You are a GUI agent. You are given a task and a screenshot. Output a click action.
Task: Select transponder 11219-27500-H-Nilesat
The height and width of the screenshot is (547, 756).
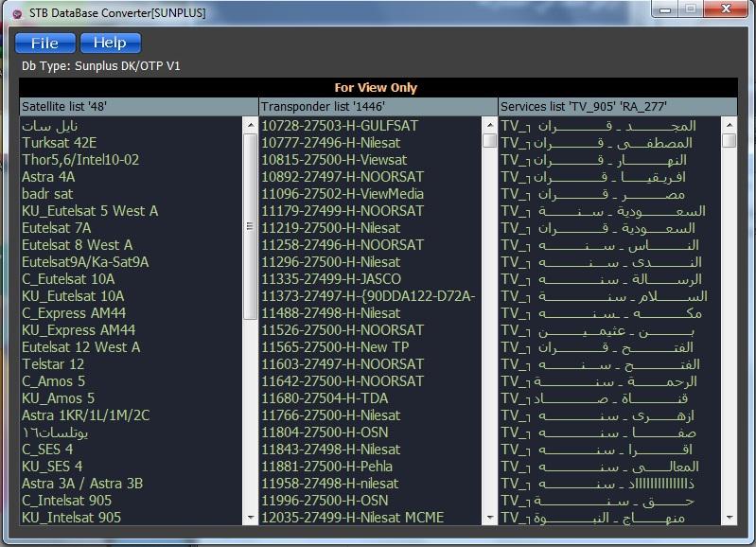pyautogui.click(x=370, y=228)
